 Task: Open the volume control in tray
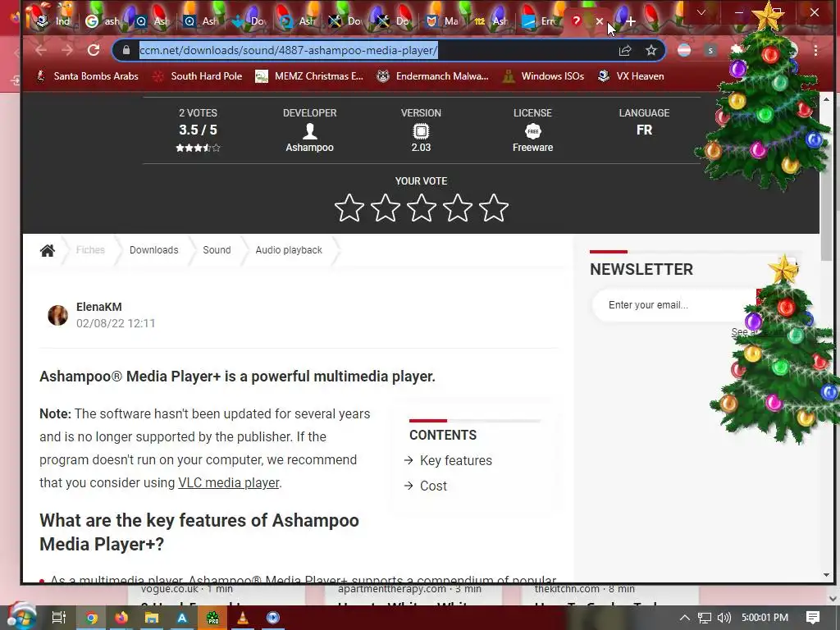pos(724,618)
